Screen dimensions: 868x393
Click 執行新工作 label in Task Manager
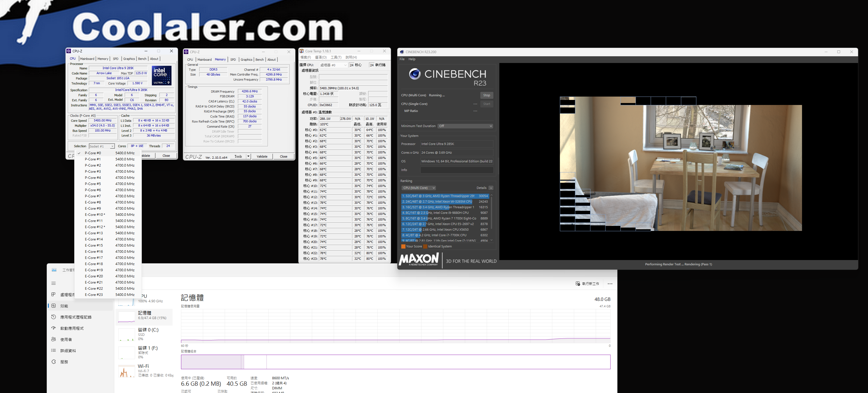coord(591,284)
